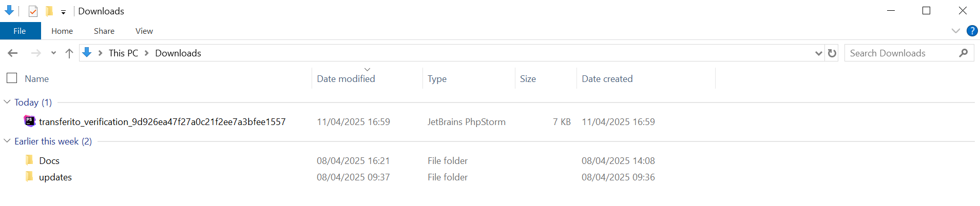Collapse the Earlier this week group

(x=7, y=141)
